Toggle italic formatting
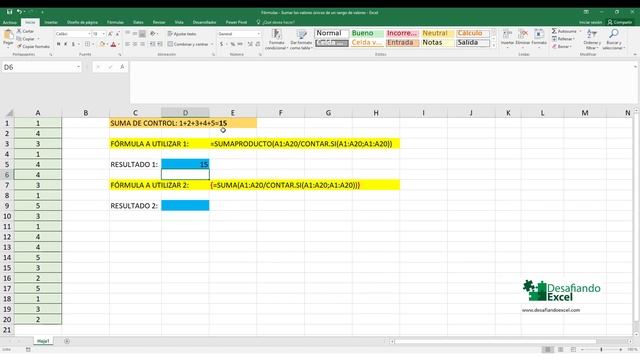The height and width of the screenshot is (360, 640). point(66,44)
